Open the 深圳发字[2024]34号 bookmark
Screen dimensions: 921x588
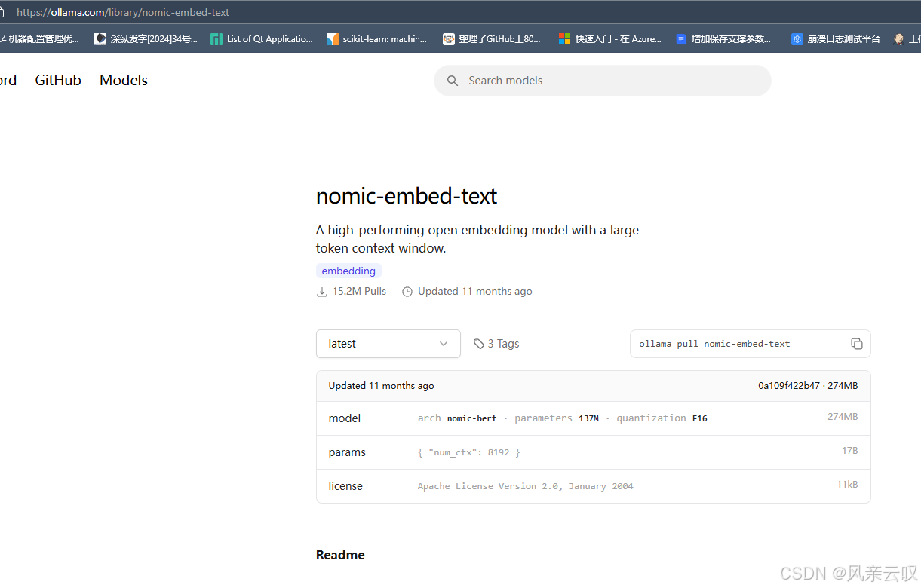point(146,39)
